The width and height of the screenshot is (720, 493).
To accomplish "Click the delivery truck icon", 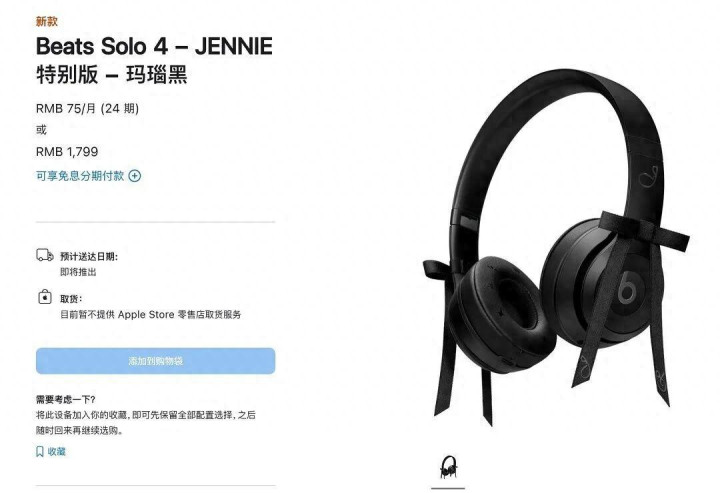I will point(45,255).
